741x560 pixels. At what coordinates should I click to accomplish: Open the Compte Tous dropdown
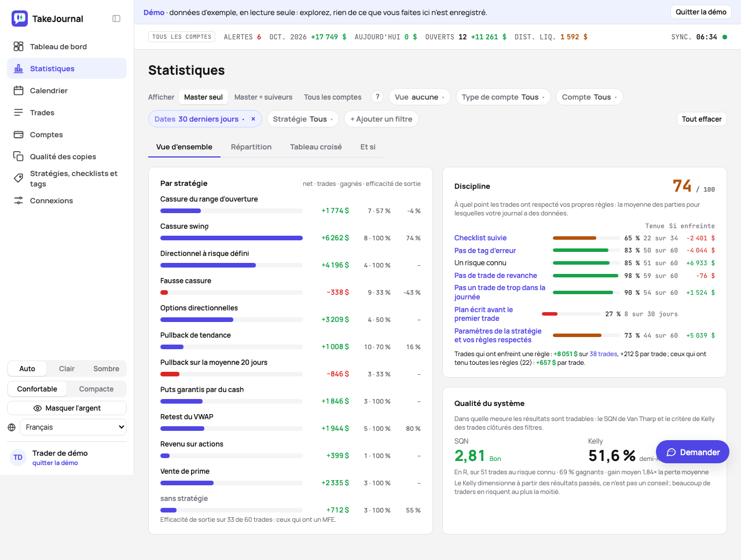[589, 97]
